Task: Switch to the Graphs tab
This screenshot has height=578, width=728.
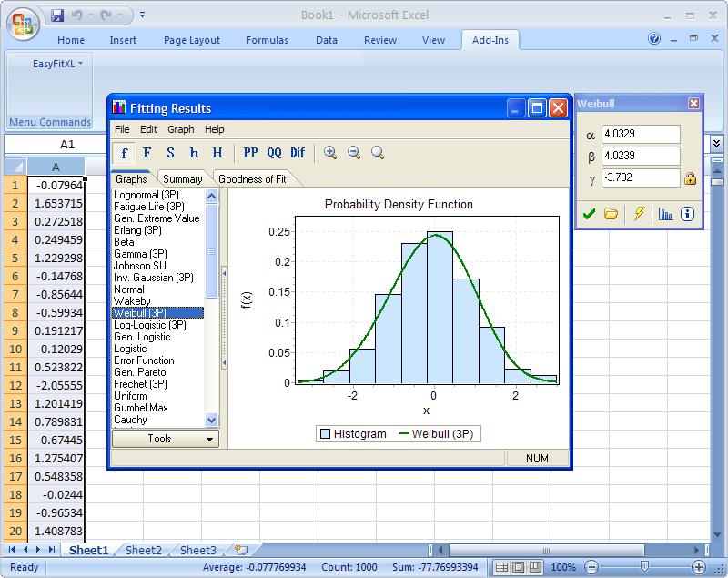Action: (131, 179)
